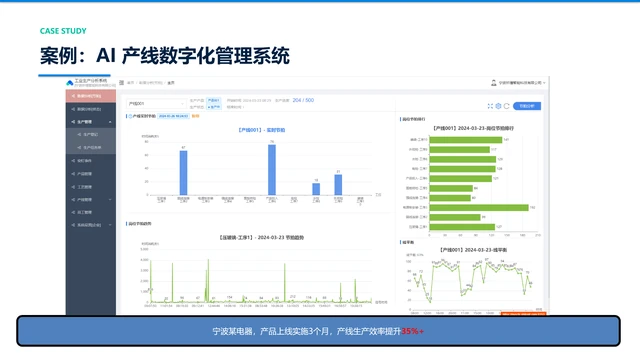
Task: Click the red 35%+ figure in the caption
Action: point(412,331)
